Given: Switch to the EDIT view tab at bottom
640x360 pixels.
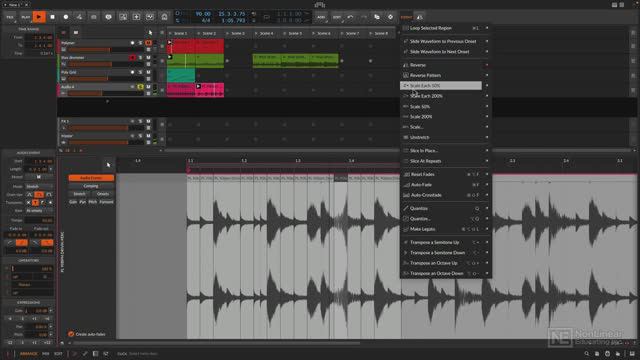Looking at the screenshot, I should tap(58, 354).
